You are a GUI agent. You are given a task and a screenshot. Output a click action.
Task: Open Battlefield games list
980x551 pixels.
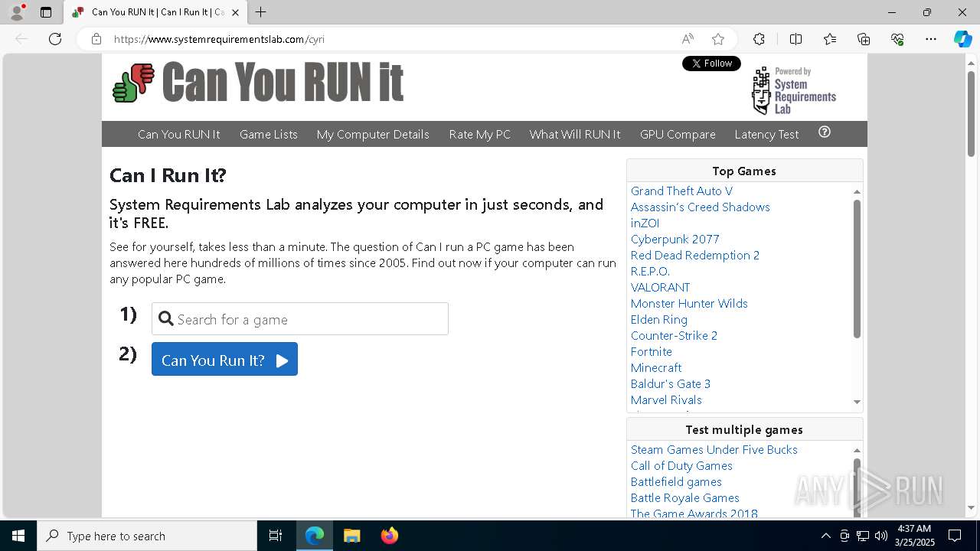676,481
